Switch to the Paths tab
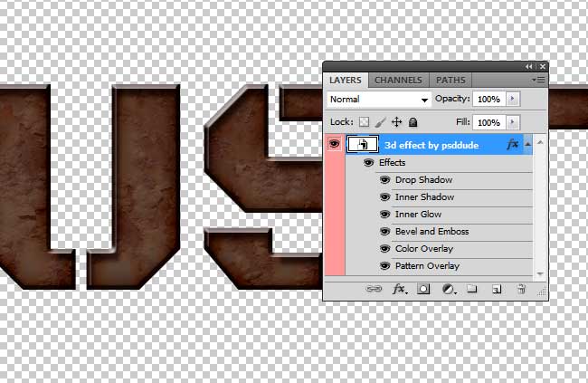Screen dimensions: 588x383 coord(450,80)
